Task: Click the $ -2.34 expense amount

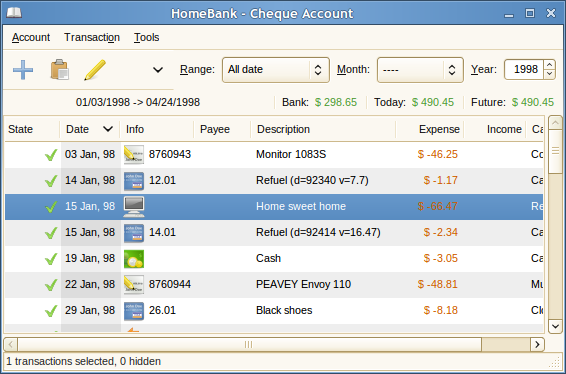Action: click(440, 232)
